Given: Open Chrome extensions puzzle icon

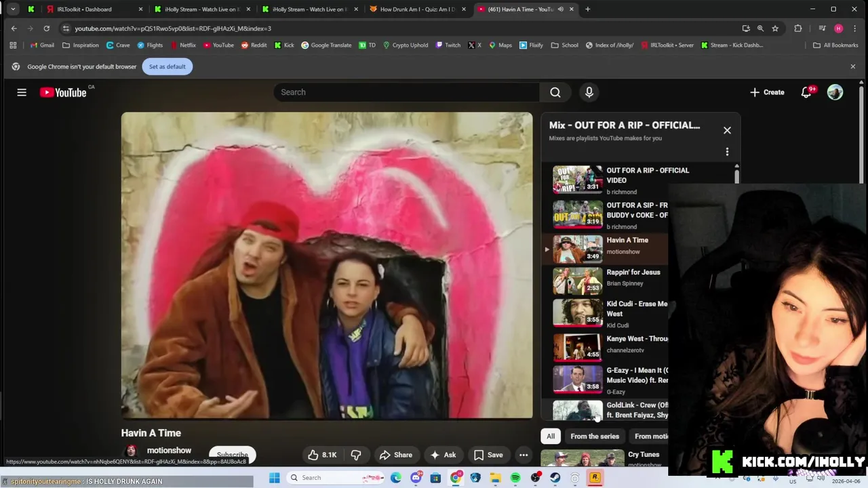Looking at the screenshot, I should click(797, 28).
